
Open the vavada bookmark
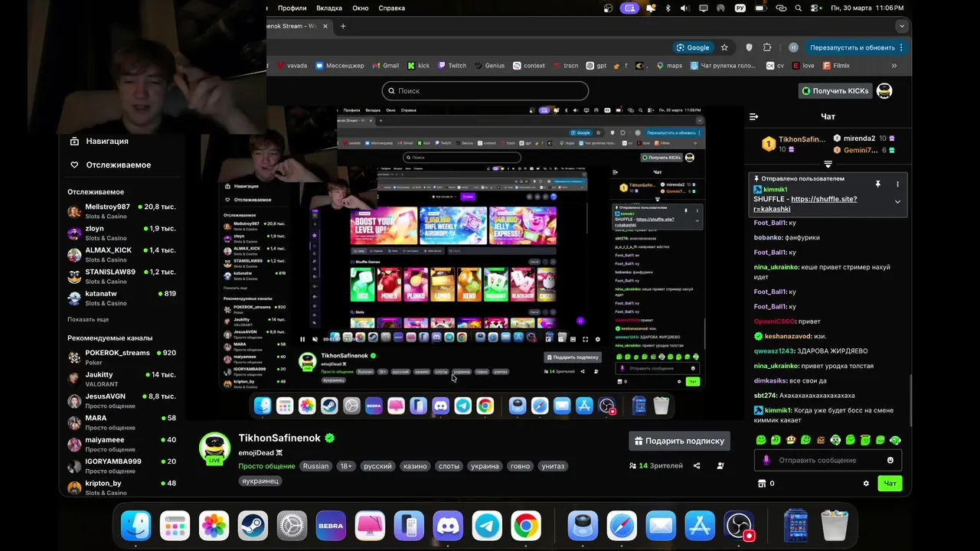[292, 66]
